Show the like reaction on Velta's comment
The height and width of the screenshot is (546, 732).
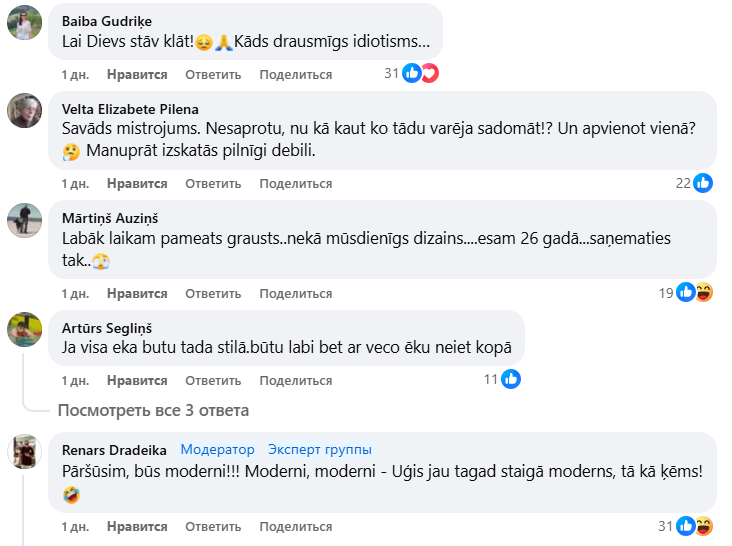coord(703,183)
